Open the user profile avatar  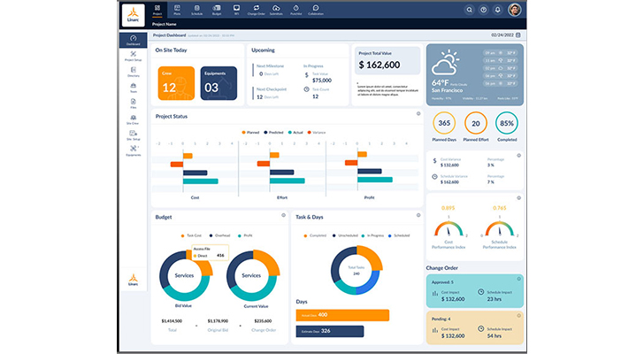[515, 10]
